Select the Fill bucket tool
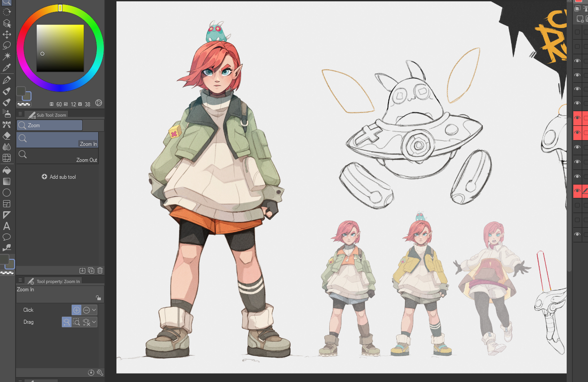Image resolution: width=588 pixels, height=382 pixels. point(7,170)
